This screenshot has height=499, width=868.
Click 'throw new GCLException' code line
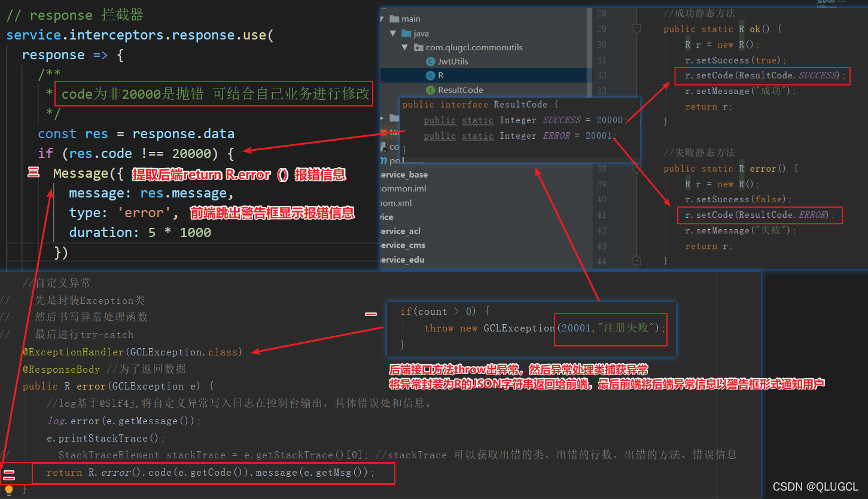click(x=545, y=328)
